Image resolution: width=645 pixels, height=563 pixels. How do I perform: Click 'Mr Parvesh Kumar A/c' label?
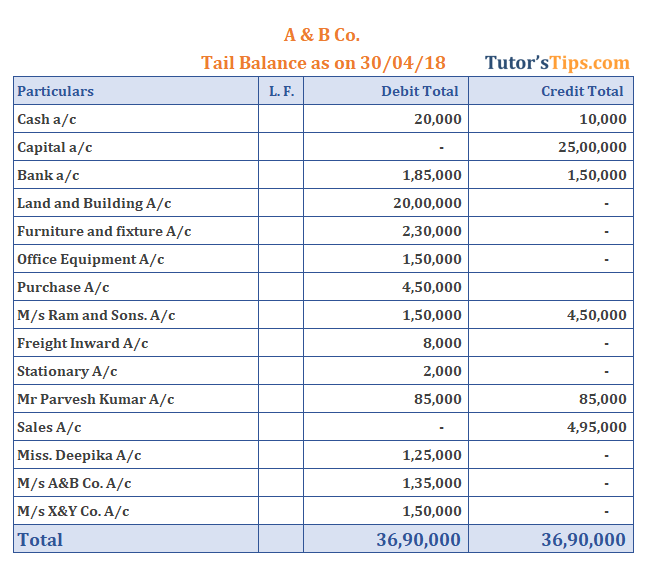click(x=95, y=399)
